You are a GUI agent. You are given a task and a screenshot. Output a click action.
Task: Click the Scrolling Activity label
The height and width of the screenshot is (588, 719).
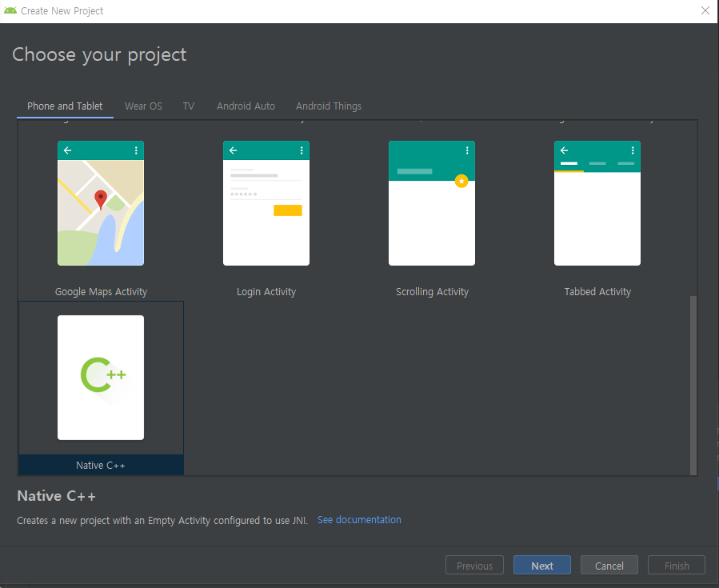(432, 292)
